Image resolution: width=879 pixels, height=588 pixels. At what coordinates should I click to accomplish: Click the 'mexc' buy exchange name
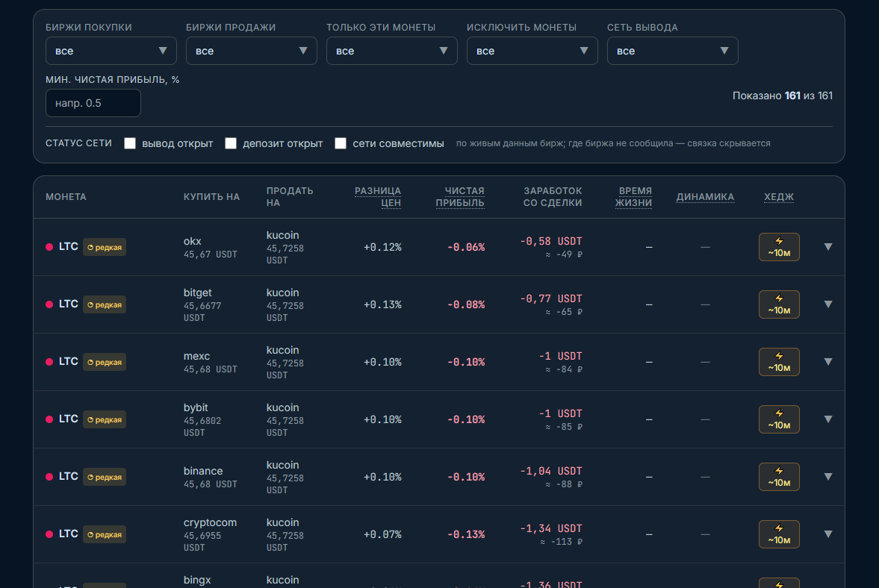point(196,356)
